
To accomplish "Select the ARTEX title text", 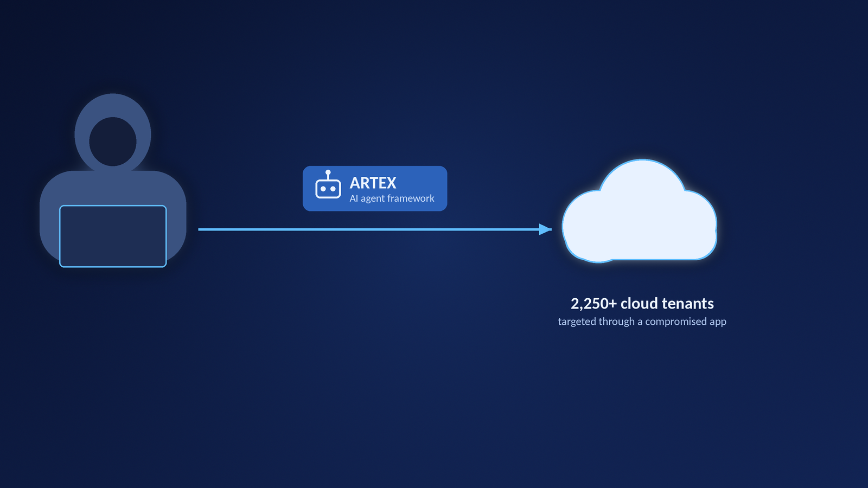I will pos(373,183).
